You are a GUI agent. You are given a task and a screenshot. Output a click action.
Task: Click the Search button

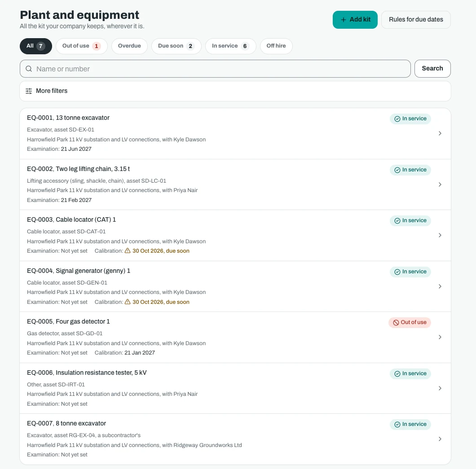tap(432, 69)
